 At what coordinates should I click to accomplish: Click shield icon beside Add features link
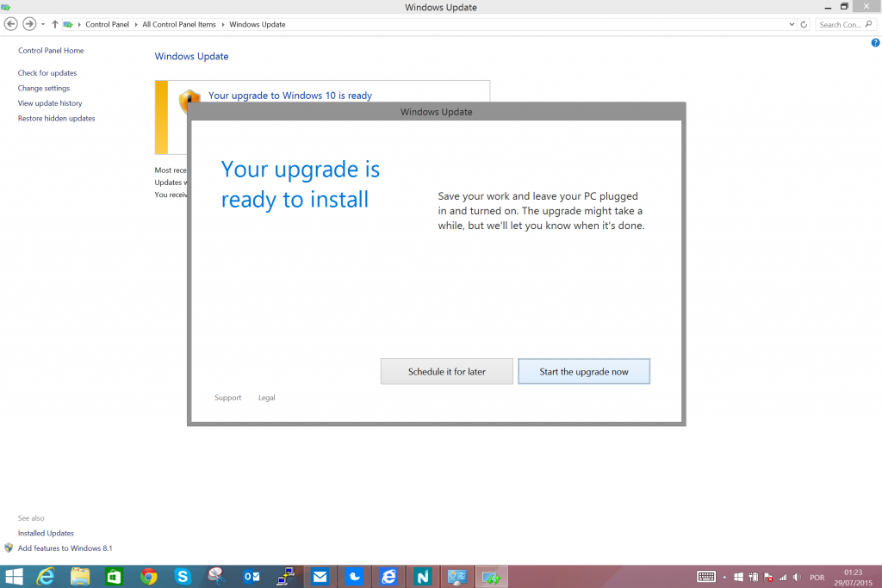click(9, 548)
